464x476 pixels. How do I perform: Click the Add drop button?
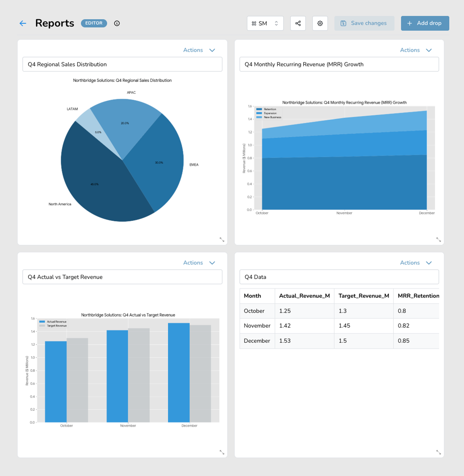(x=425, y=23)
